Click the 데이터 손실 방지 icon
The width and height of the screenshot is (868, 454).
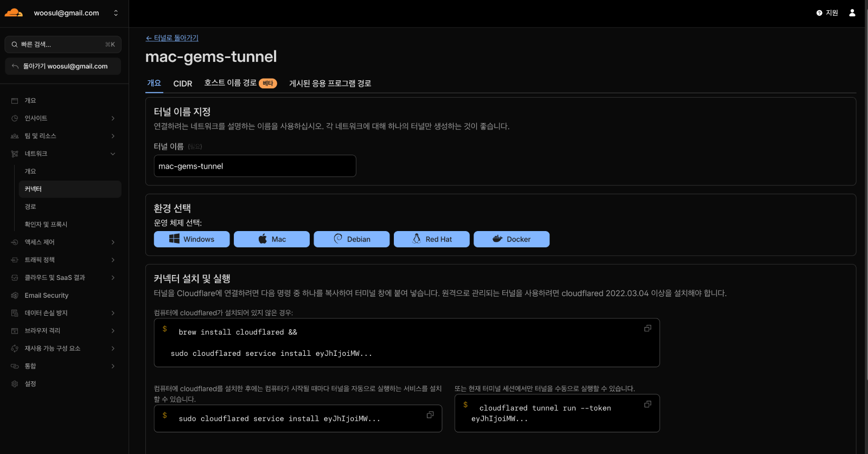[x=15, y=313]
